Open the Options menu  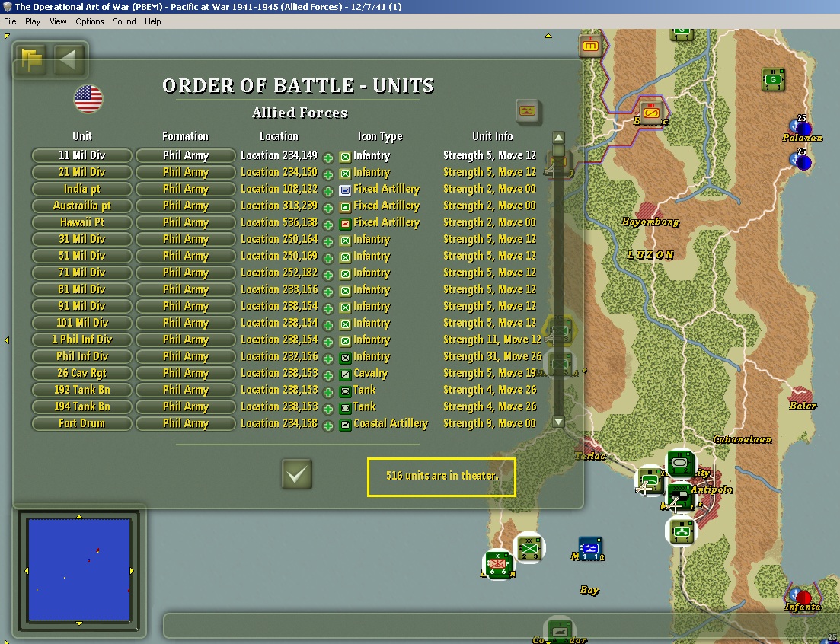point(89,21)
